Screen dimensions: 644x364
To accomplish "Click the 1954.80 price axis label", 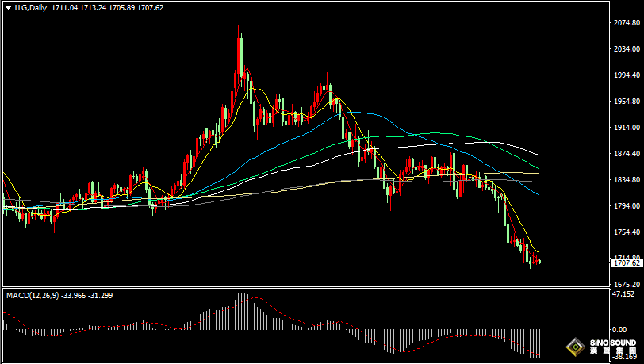I will tap(627, 101).
